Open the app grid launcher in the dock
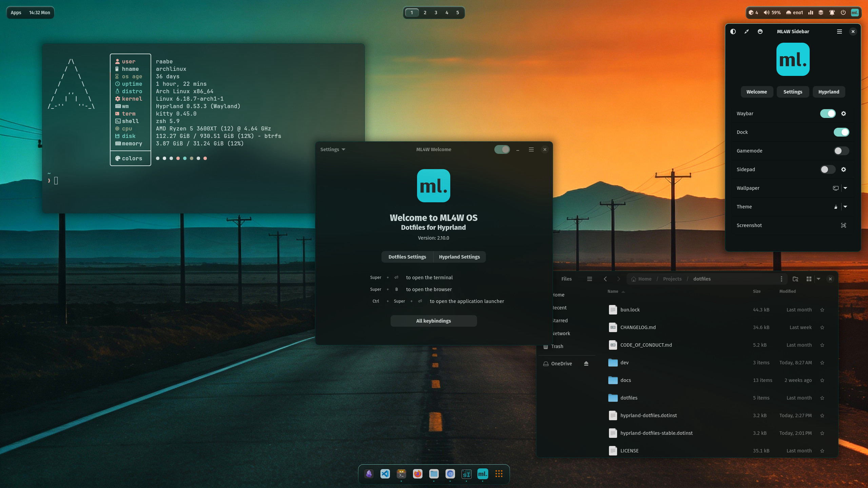Viewport: 868px width, 488px height. pos(499,474)
